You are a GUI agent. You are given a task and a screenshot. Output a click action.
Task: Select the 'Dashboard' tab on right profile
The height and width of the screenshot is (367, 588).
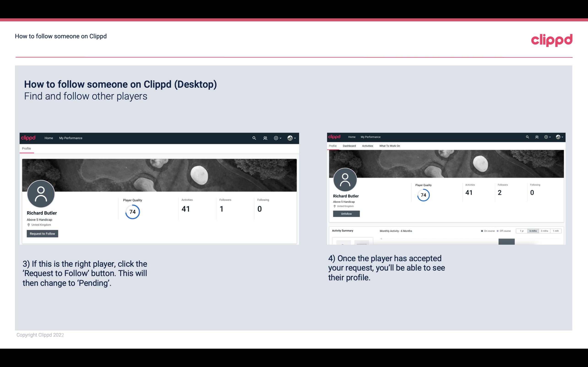349,146
